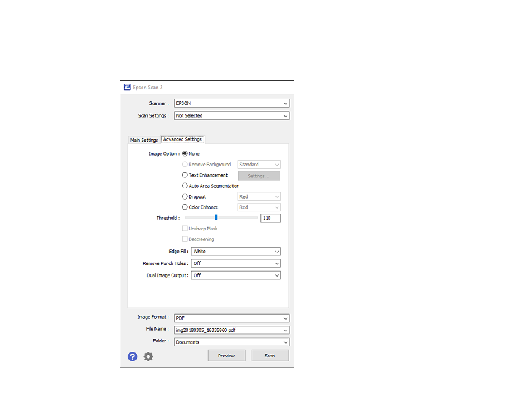Image resolution: width=532 pixels, height=411 pixels.
Task: Choose the Color Enhance option
Action: 185,207
